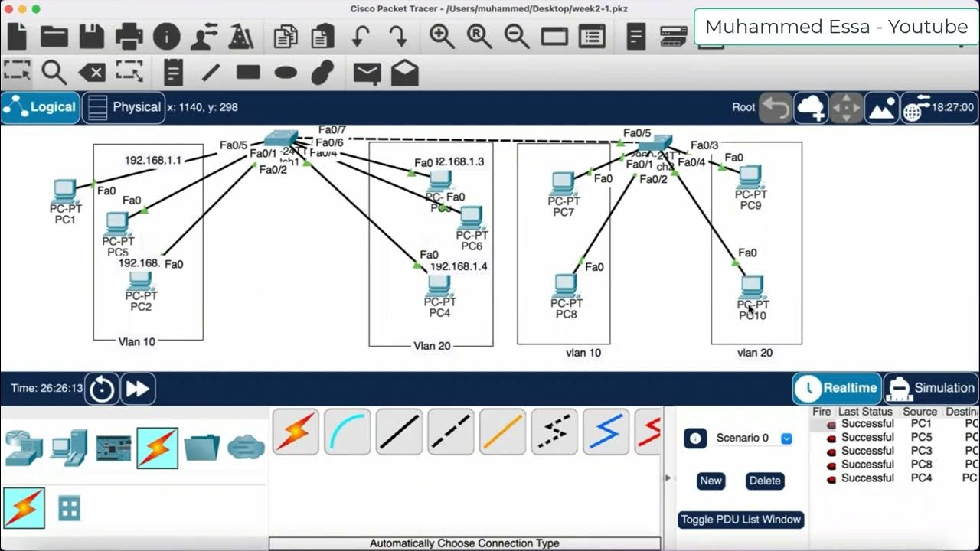
Task: Click the New scenario button
Action: [710, 481]
